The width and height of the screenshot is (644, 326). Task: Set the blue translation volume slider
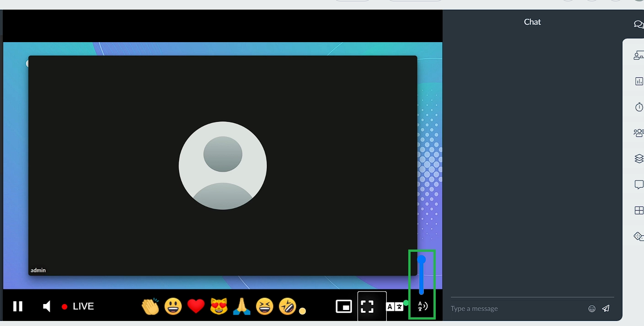(x=422, y=276)
